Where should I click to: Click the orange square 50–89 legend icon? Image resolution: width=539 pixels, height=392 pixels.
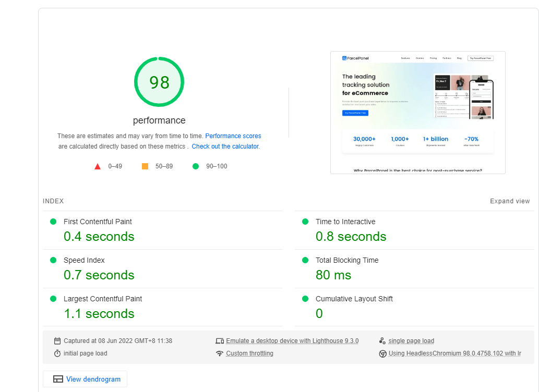(145, 166)
